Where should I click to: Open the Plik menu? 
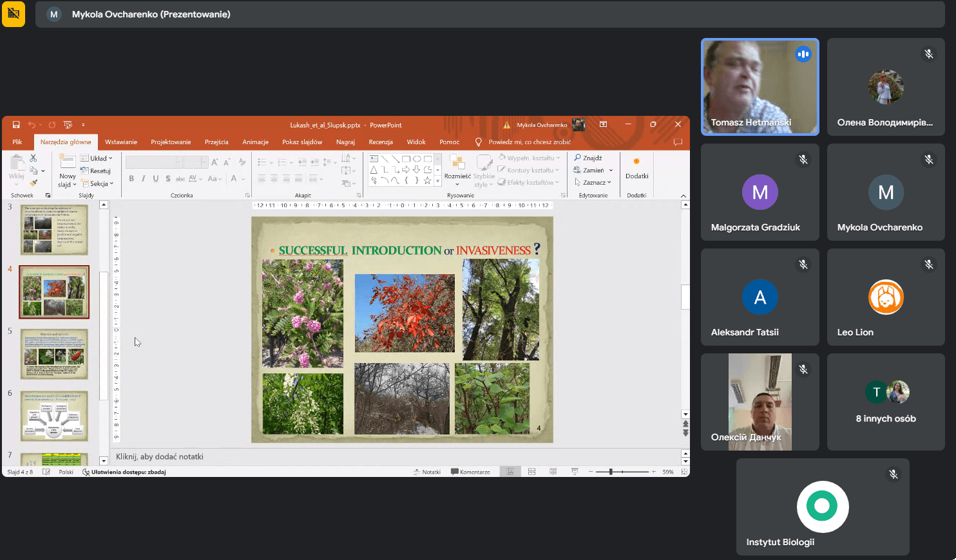tap(17, 142)
